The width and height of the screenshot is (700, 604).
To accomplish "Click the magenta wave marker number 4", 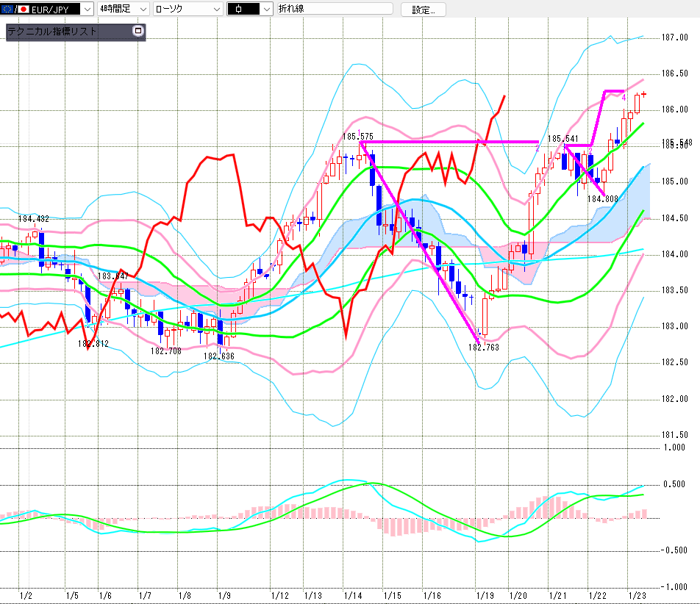I will [x=624, y=97].
